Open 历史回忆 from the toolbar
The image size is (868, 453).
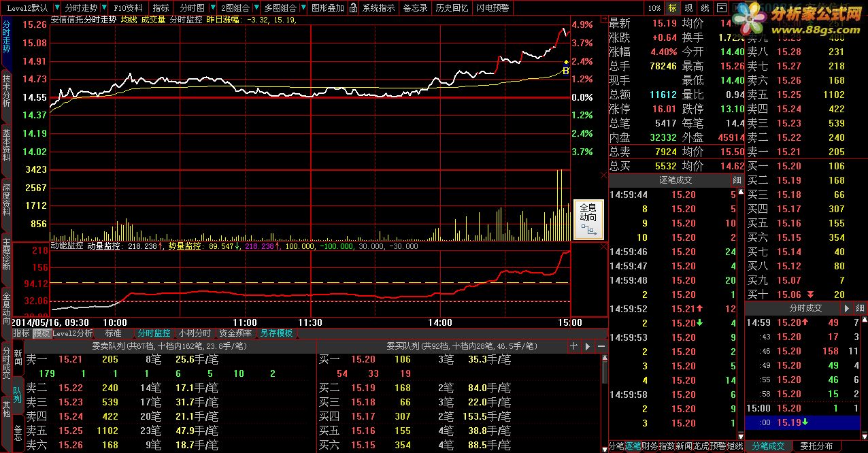click(452, 8)
